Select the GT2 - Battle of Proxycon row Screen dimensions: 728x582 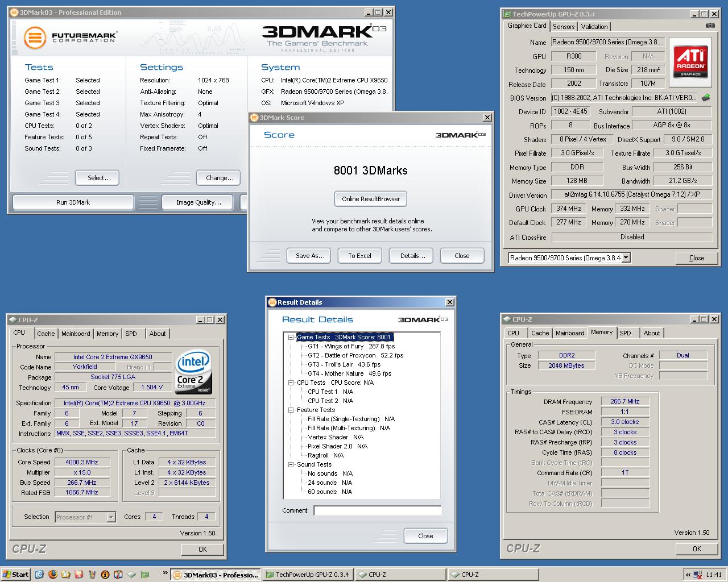click(x=355, y=355)
